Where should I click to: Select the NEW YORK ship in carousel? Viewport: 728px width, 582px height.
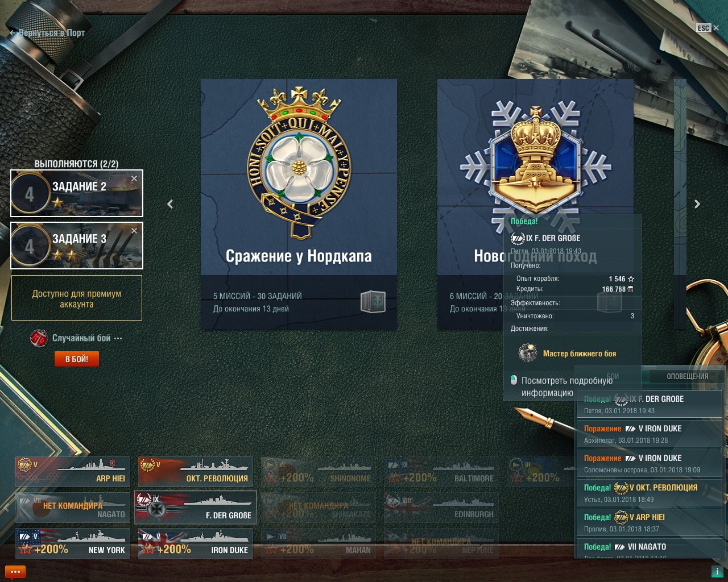(x=72, y=543)
